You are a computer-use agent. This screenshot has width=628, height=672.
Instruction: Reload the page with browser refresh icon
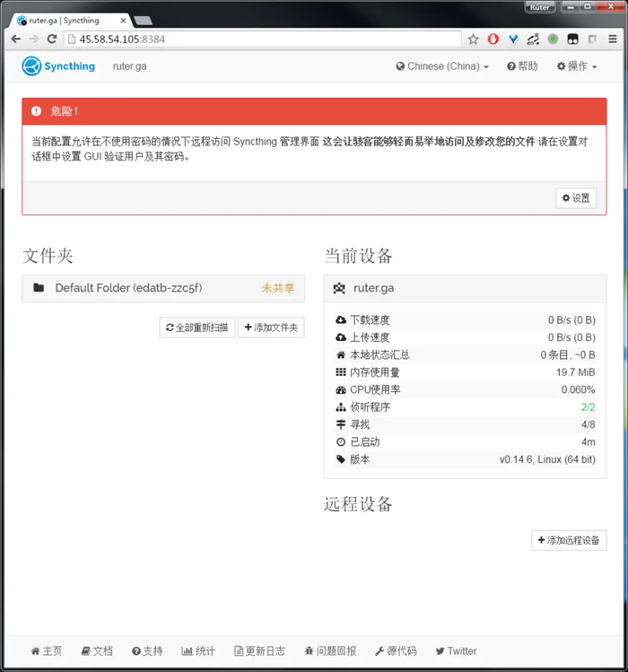[52, 39]
